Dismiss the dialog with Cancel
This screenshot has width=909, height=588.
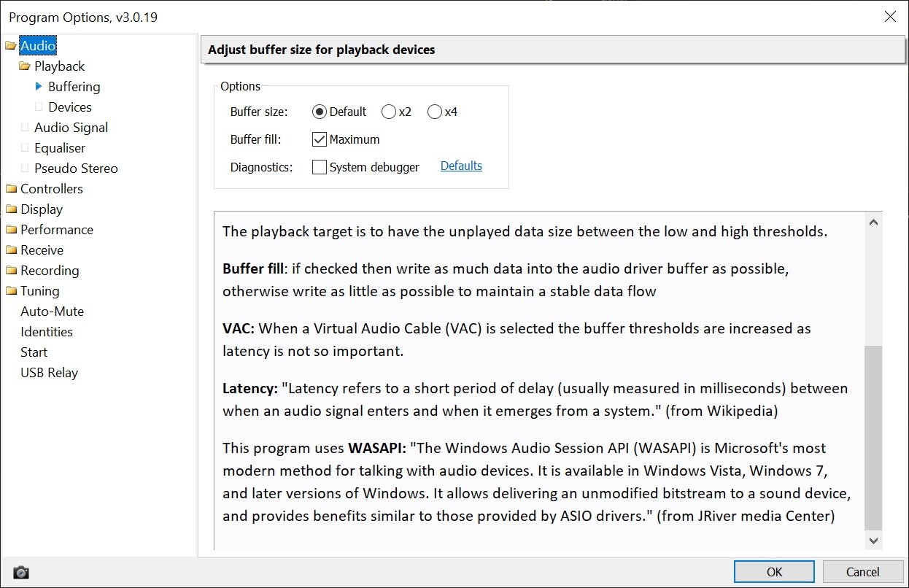click(864, 572)
